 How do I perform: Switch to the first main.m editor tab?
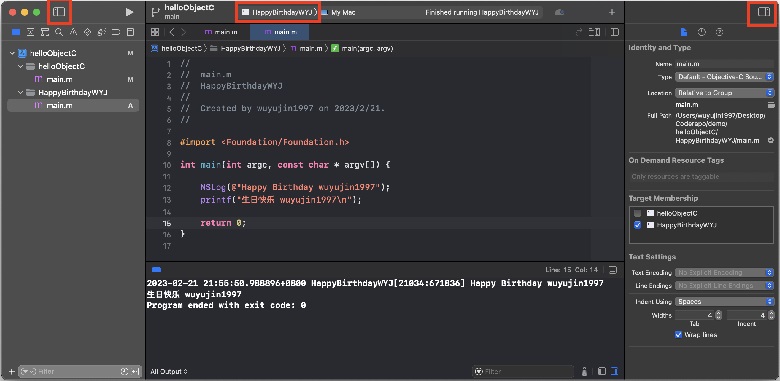tap(221, 32)
